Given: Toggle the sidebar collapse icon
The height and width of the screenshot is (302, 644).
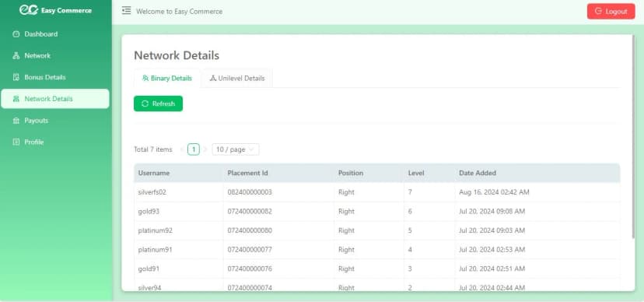Looking at the screenshot, I should 126,11.
